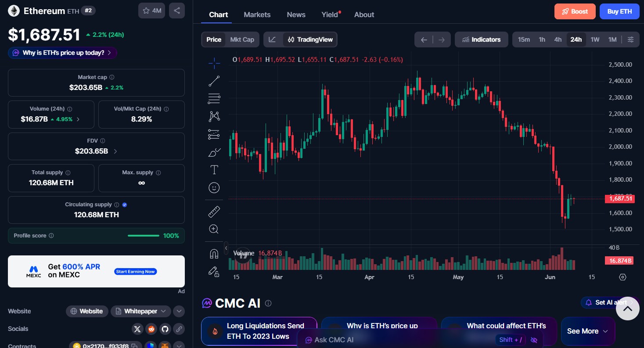Select the XABCD pattern tool
The image size is (644, 348).
click(214, 116)
